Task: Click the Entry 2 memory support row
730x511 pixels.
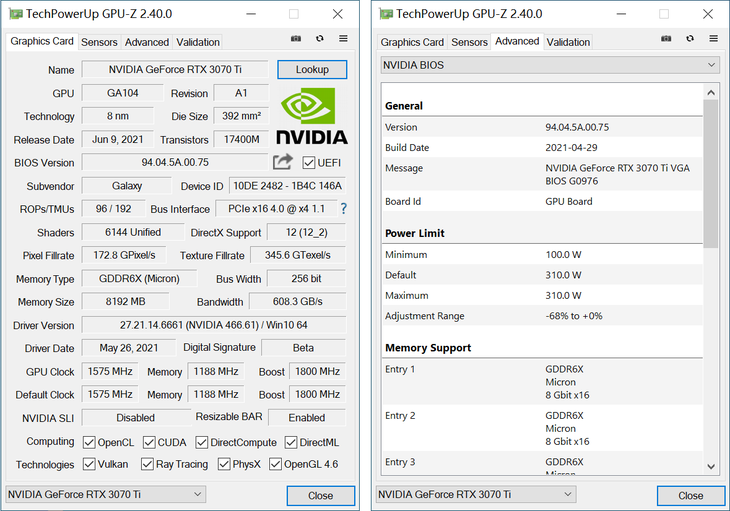Action: pos(542,429)
